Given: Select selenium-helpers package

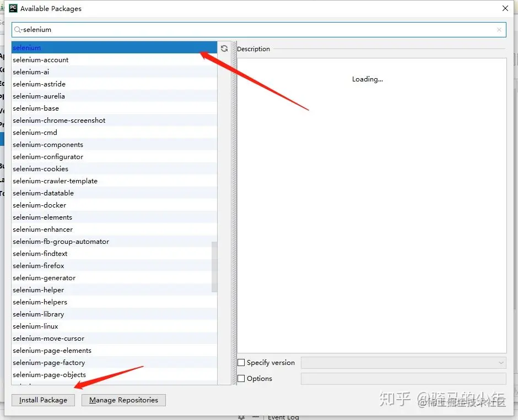Looking at the screenshot, I should tap(114, 302).
